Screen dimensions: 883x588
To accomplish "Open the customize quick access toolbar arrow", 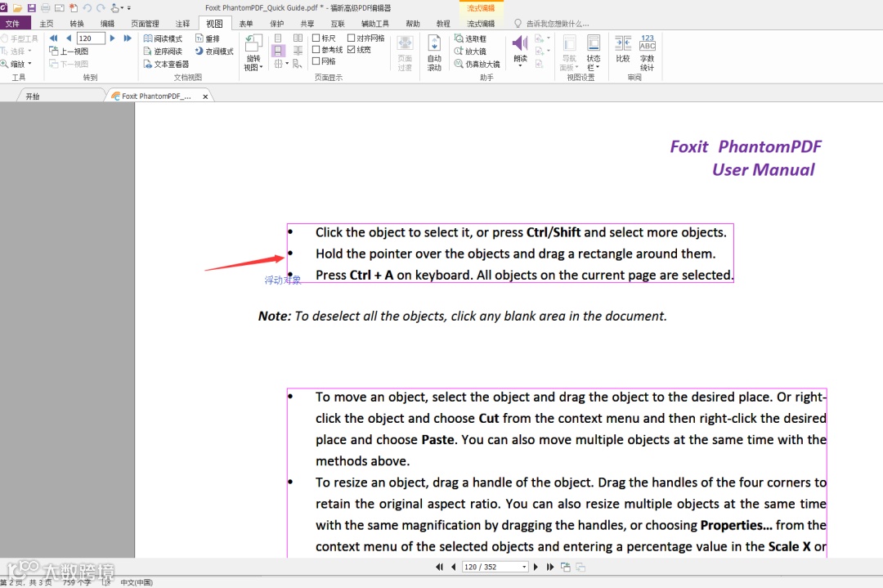I will click(129, 8).
